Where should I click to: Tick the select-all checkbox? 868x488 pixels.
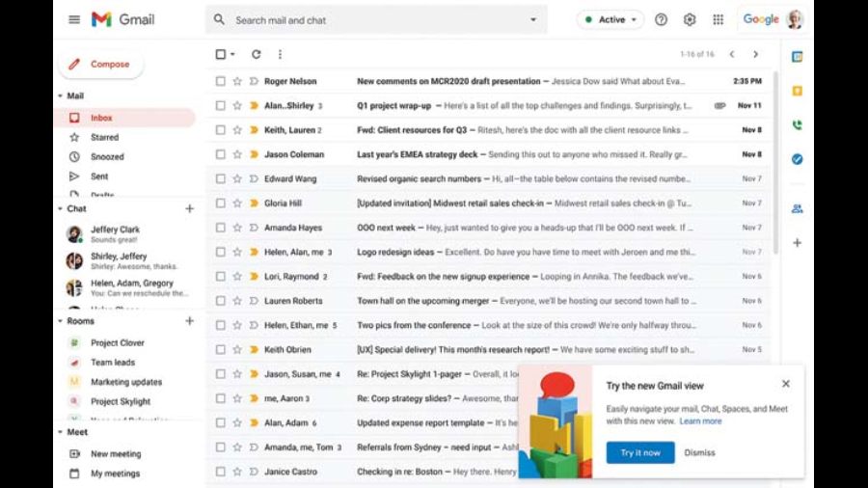coord(220,54)
